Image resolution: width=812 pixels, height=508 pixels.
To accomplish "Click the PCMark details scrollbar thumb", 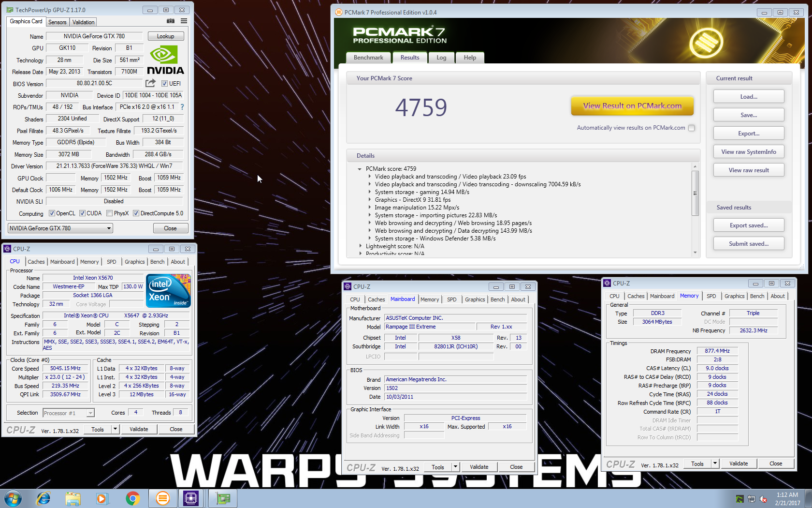I will [695, 193].
